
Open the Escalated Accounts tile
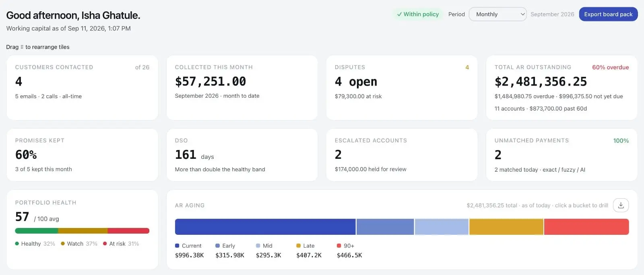[x=402, y=155]
